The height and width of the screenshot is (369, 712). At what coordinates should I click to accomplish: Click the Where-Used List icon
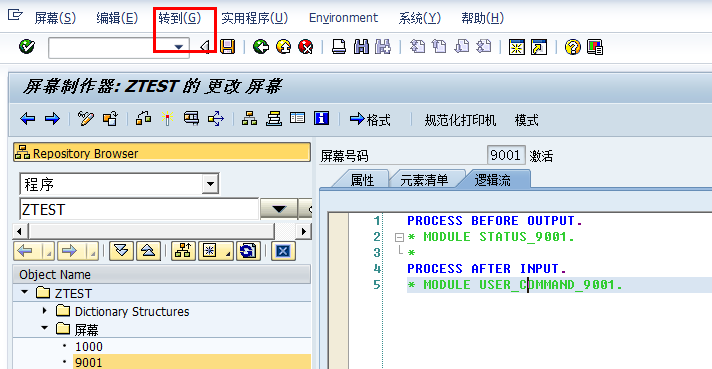[216, 119]
